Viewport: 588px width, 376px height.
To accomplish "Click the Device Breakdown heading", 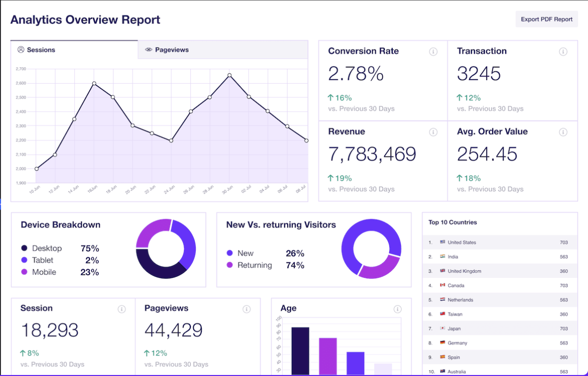I will tap(60, 225).
